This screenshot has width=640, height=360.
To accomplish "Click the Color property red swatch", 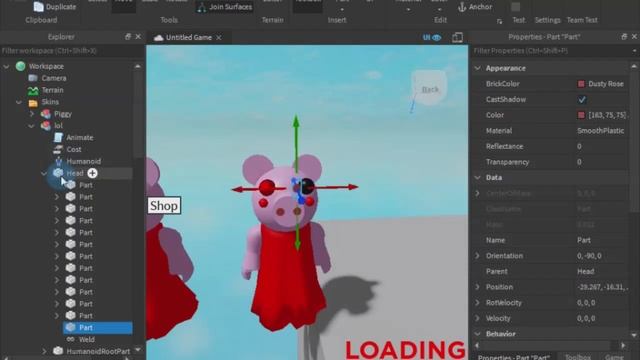I will point(581,116).
